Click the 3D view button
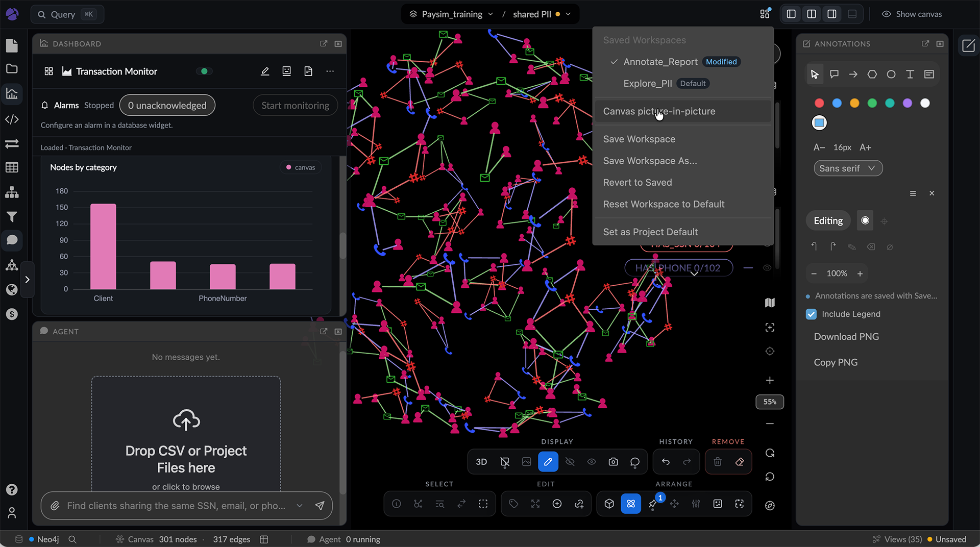The image size is (980, 547). (481, 462)
